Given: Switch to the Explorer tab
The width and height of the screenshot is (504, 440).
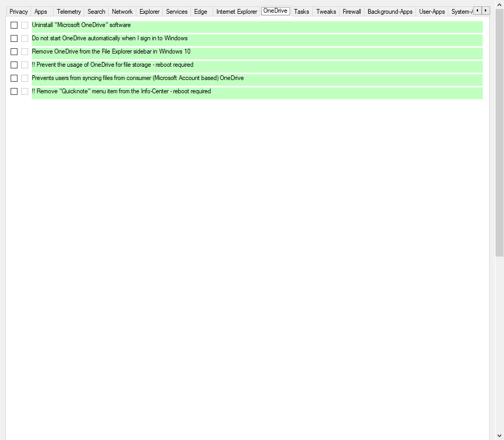Looking at the screenshot, I should (150, 12).
